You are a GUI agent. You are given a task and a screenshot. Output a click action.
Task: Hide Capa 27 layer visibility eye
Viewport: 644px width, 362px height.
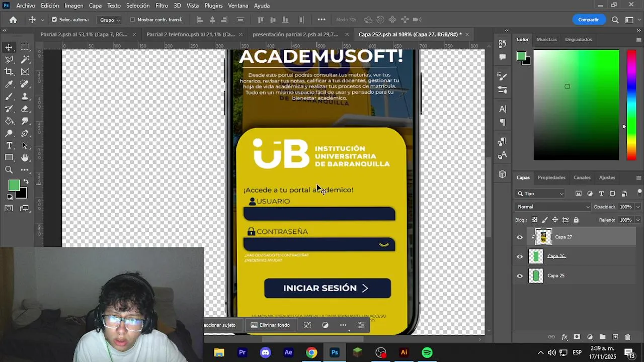(520, 237)
